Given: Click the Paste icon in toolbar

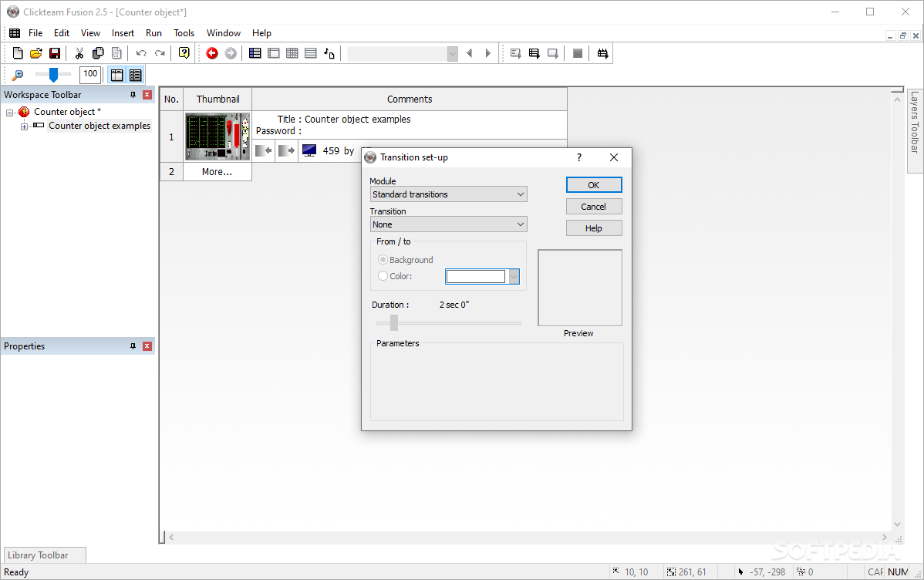Looking at the screenshot, I should pyautogui.click(x=116, y=54).
